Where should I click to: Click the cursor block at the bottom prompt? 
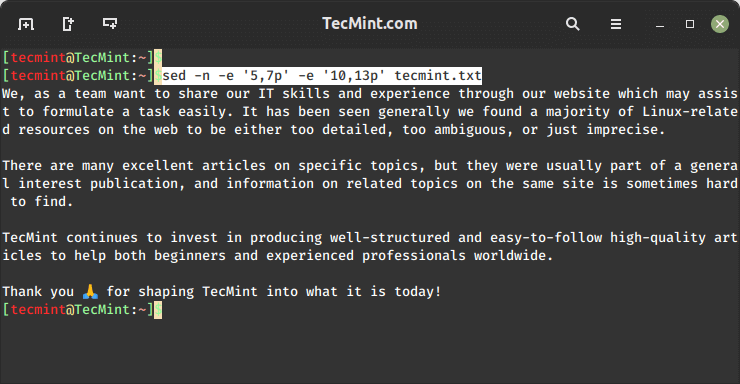coord(158,309)
